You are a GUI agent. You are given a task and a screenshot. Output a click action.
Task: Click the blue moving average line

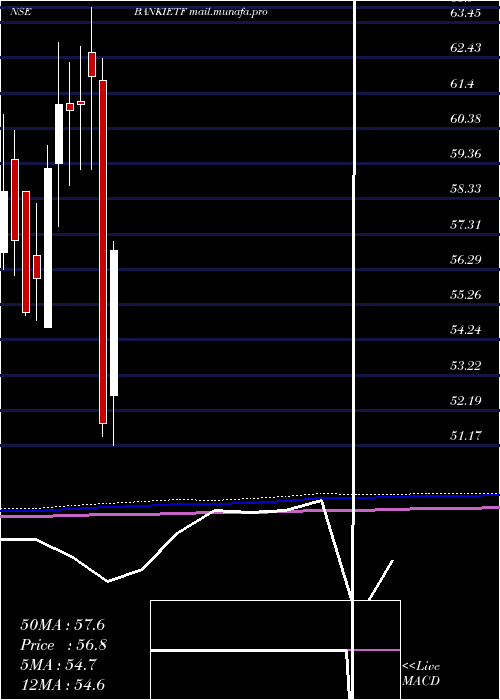[x=250, y=502]
